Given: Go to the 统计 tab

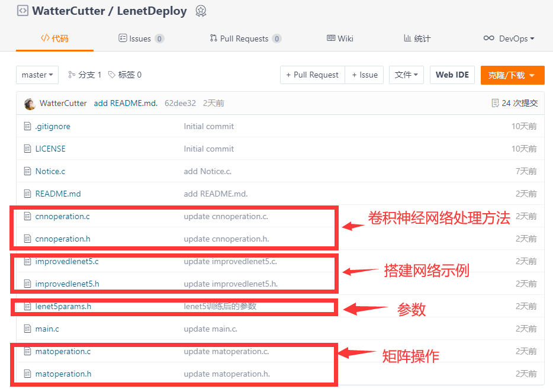Looking at the screenshot, I should pyautogui.click(x=417, y=38).
